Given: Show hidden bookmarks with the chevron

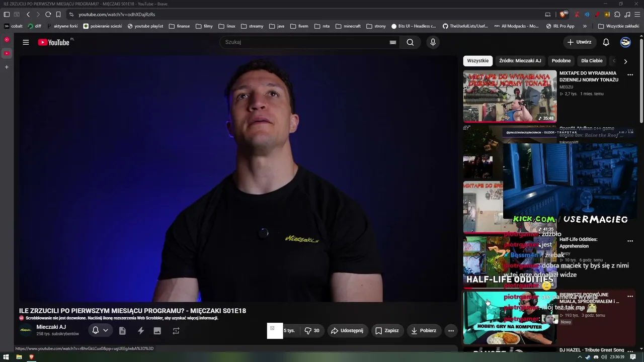Looking at the screenshot, I should pyautogui.click(x=585, y=26).
